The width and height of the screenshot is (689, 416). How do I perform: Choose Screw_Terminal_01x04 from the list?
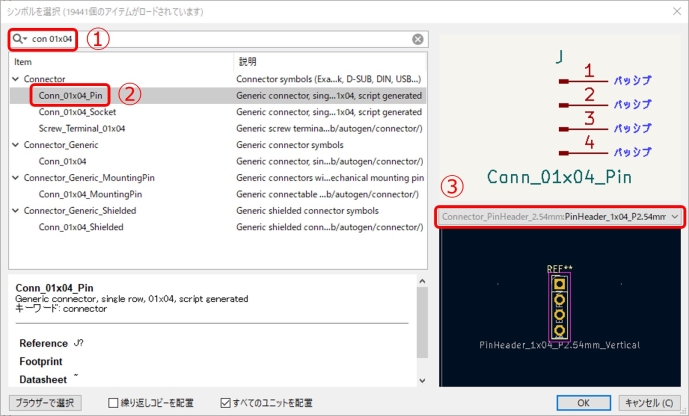click(82, 128)
